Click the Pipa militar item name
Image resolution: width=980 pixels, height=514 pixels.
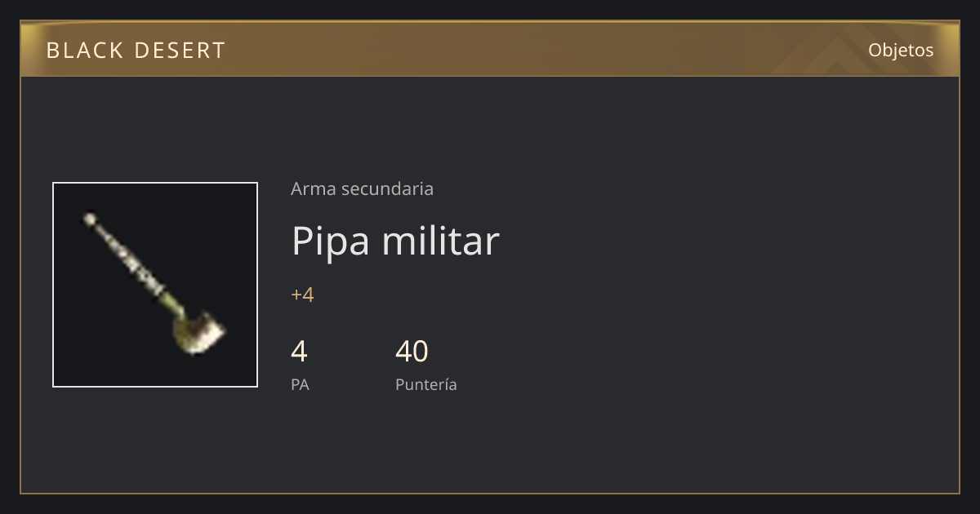[x=395, y=241]
